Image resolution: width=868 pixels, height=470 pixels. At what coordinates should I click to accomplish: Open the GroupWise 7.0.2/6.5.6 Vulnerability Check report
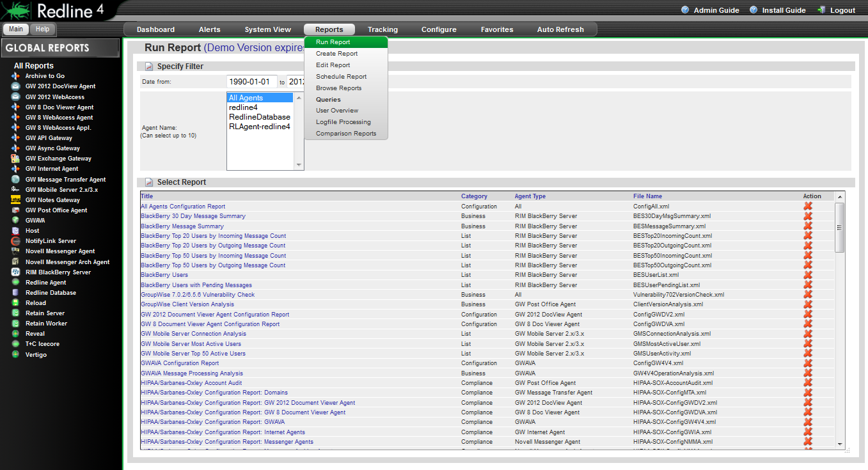click(x=198, y=295)
